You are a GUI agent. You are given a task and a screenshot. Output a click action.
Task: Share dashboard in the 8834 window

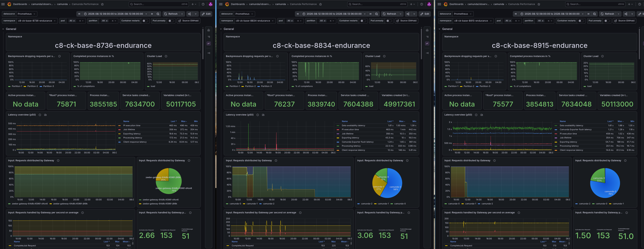(x=408, y=14)
